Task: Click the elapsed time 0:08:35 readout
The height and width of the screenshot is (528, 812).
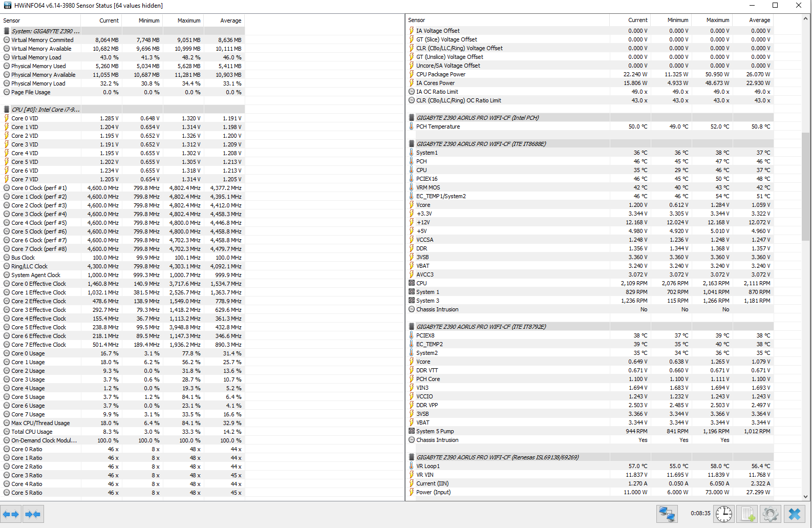Action: coord(700,513)
